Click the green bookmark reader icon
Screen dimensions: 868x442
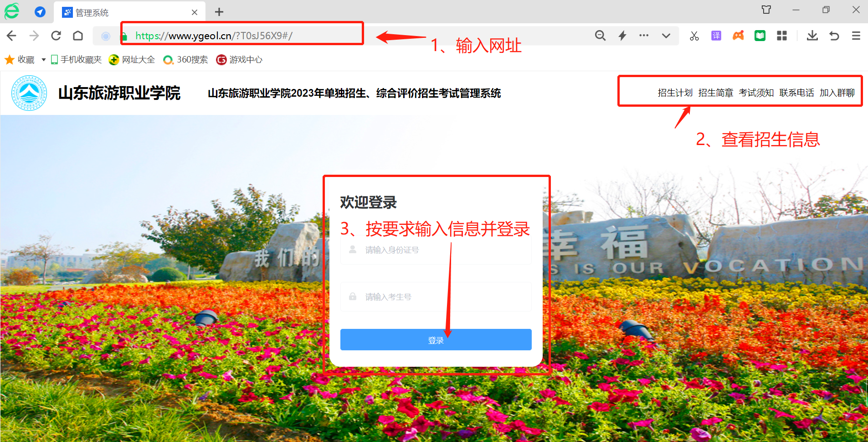pos(760,36)
